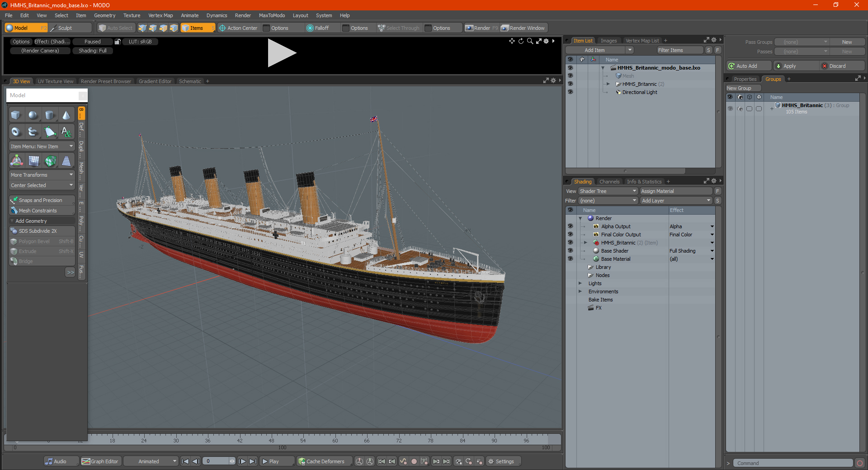868x470 pixels.
Task: Select the Sphere primitive tool
Action: (33, 115)
